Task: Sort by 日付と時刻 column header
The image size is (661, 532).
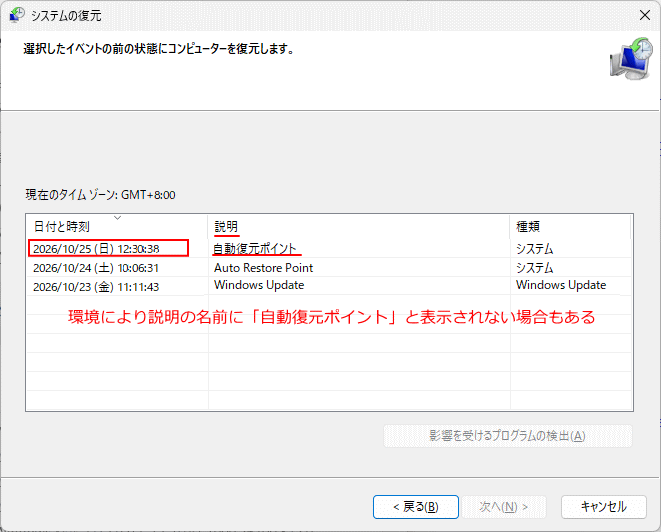Action: 117,226
